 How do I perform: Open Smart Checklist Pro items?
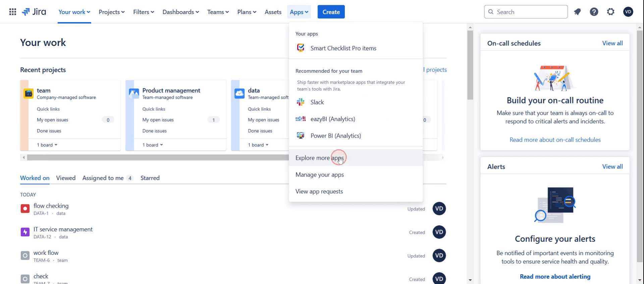pos(356,48)
